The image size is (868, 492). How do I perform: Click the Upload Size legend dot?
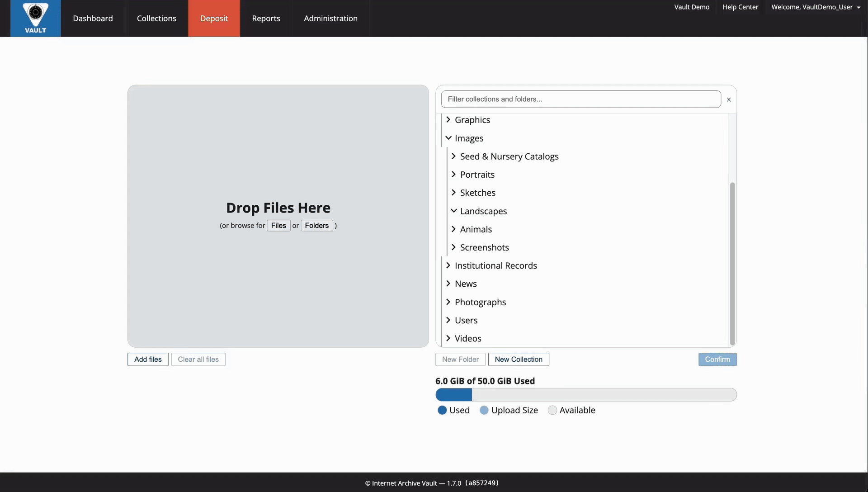484,410
